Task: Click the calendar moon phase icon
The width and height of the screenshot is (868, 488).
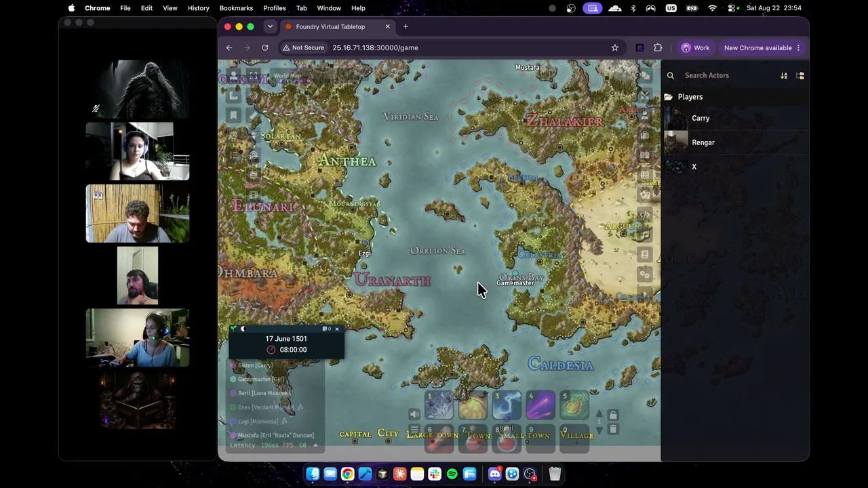Action: [243, 329]
